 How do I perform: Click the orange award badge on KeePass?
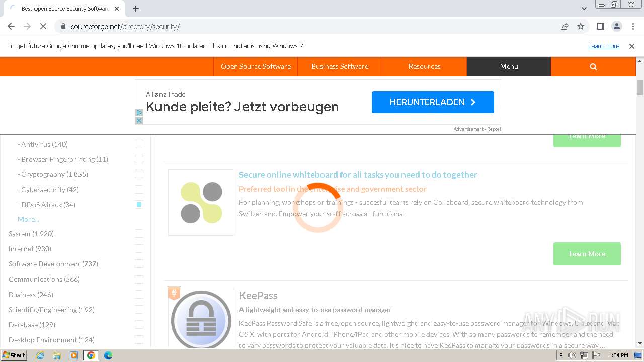[x=174, y=293]
